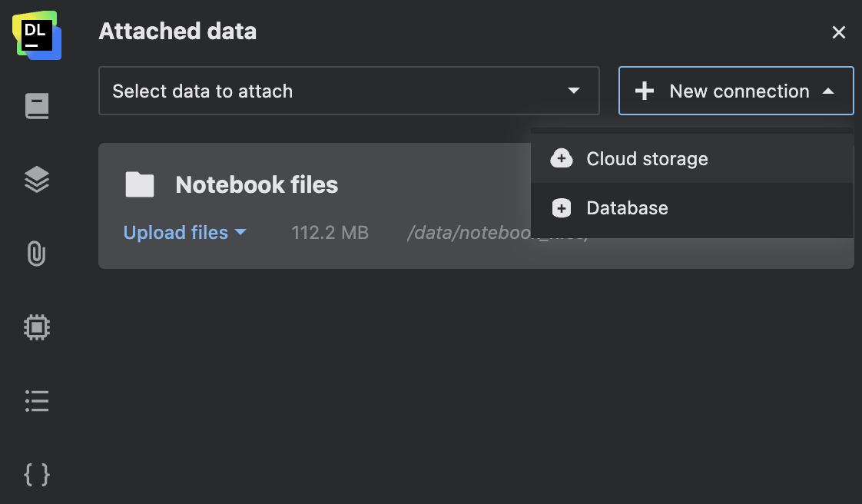Choose Cloud storage from the connection menu
This screenshot has width=862, height=504.
[x=647, y=159]
